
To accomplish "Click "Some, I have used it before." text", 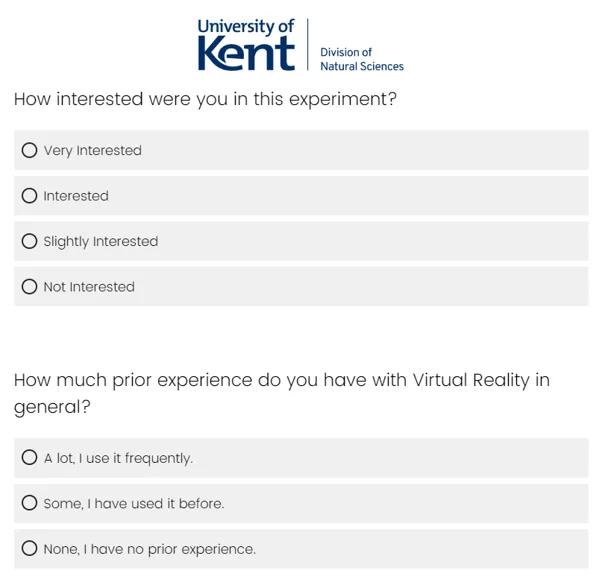I will (134, 504).
